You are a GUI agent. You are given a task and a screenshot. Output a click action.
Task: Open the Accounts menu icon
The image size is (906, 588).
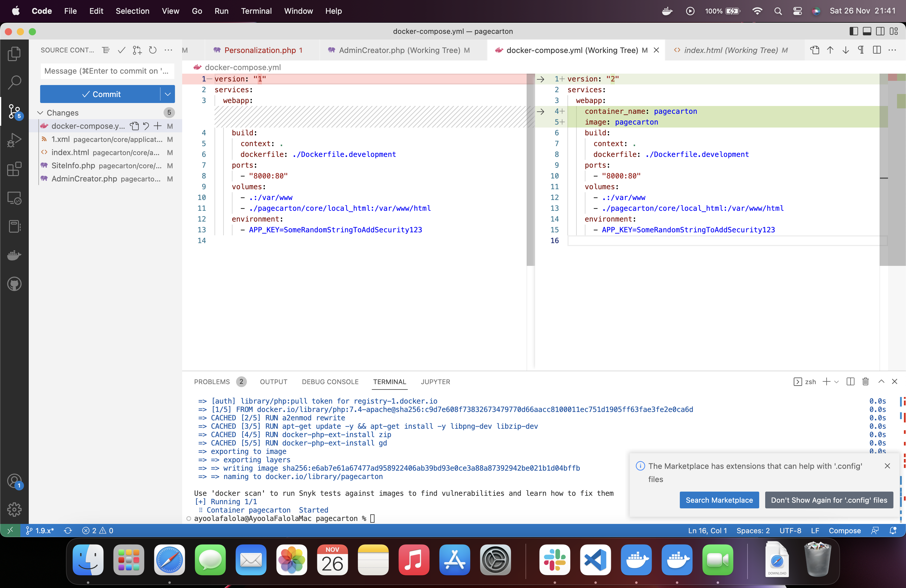14,481
